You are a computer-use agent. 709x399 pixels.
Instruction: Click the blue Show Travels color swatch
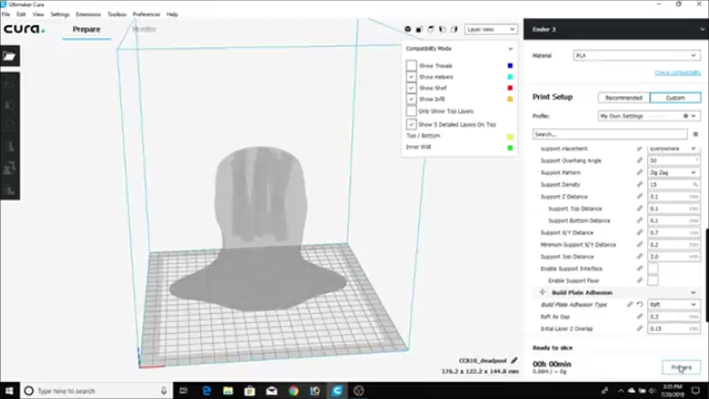(x=510, y=66)
